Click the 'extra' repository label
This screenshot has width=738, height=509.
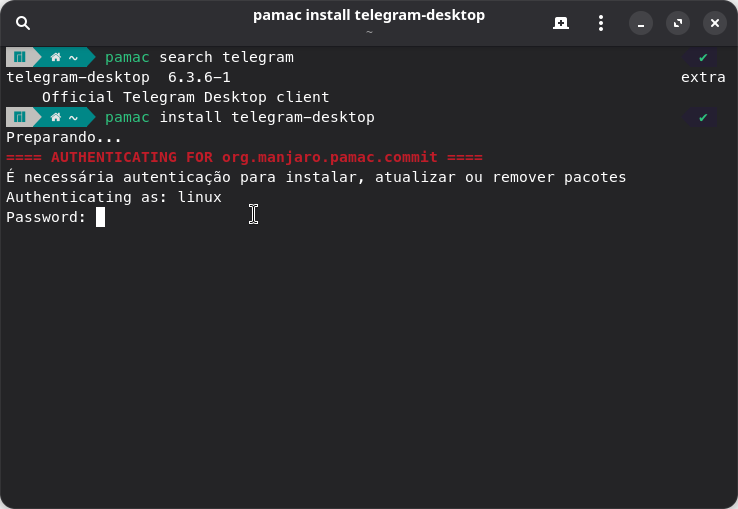pyautogui.click(x=703, y=77)
